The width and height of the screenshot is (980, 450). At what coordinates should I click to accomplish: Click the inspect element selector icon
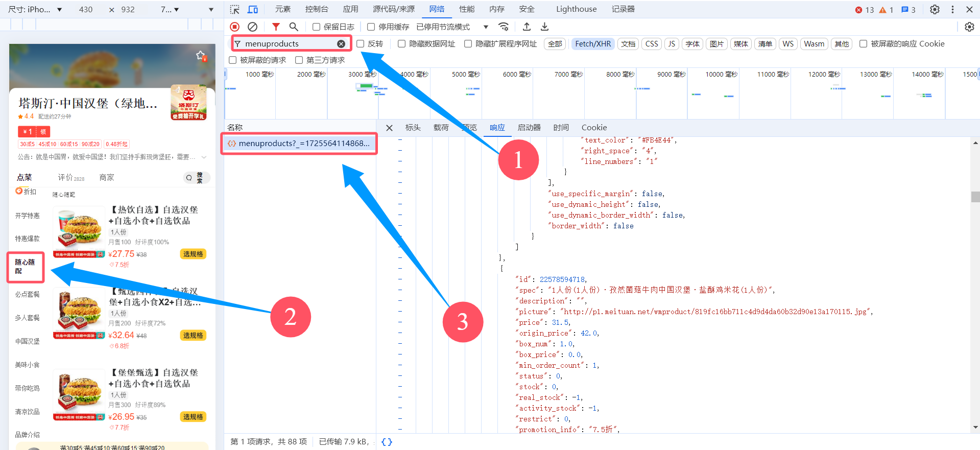tap(234, 9)
